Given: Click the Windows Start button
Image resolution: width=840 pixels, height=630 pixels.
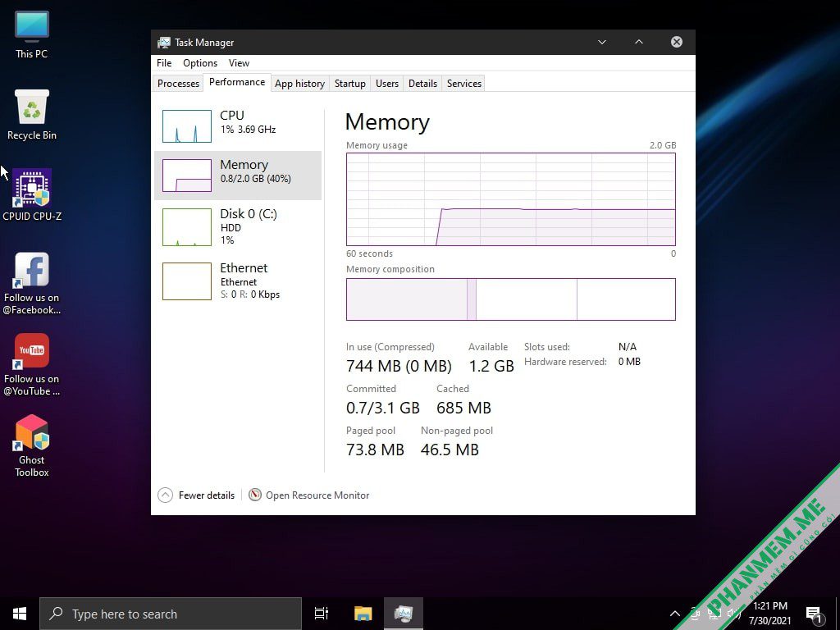Looking at the screenshot, I should 20,614.
